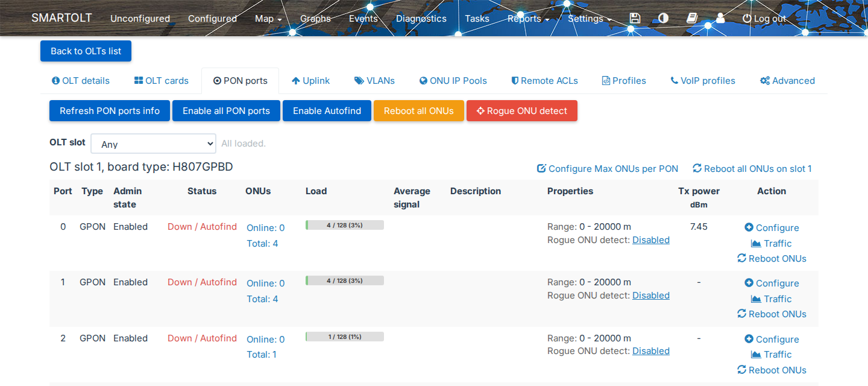
Task: Click Enable all PON ports
Action: (x=226, y=111)
